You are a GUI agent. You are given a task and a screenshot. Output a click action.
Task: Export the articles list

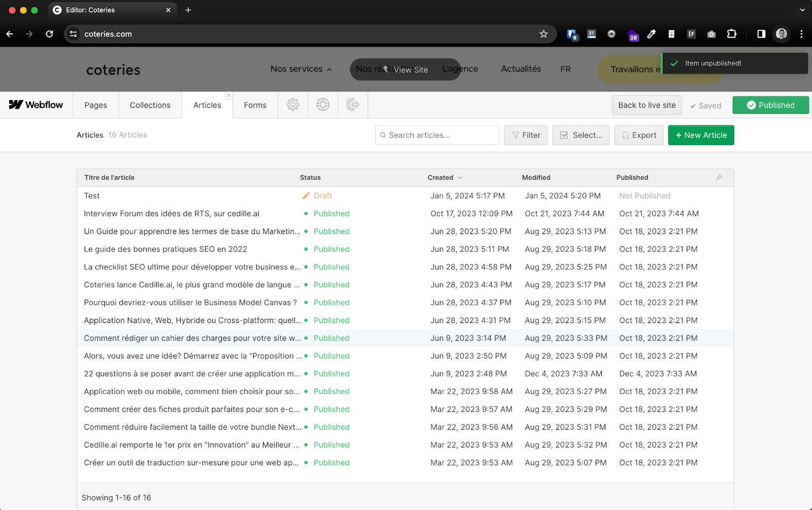click(x=638, y=135)
